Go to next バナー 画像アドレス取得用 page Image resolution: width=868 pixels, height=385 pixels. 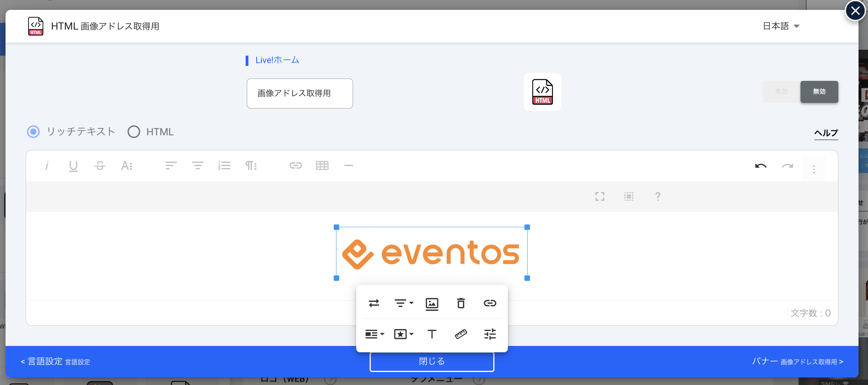pyautogui.click(x=797, y=362)
